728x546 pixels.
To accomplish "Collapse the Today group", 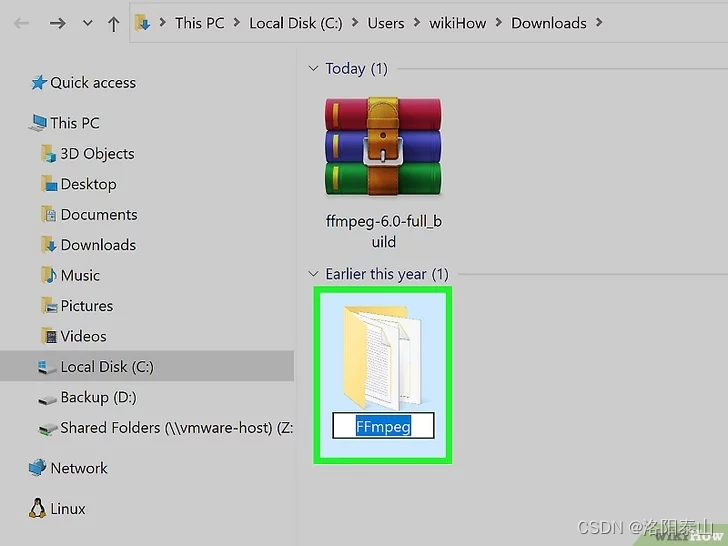I will [x=313, y=69].
